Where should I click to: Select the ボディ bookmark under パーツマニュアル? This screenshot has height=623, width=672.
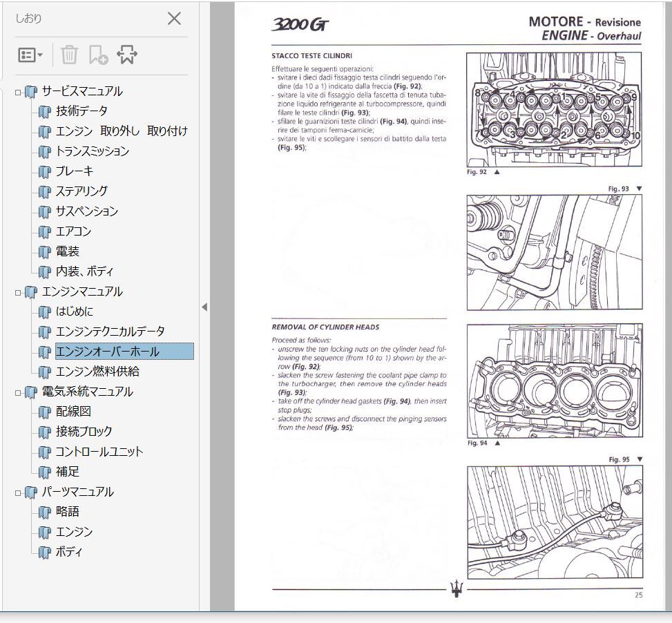[68, 552]
